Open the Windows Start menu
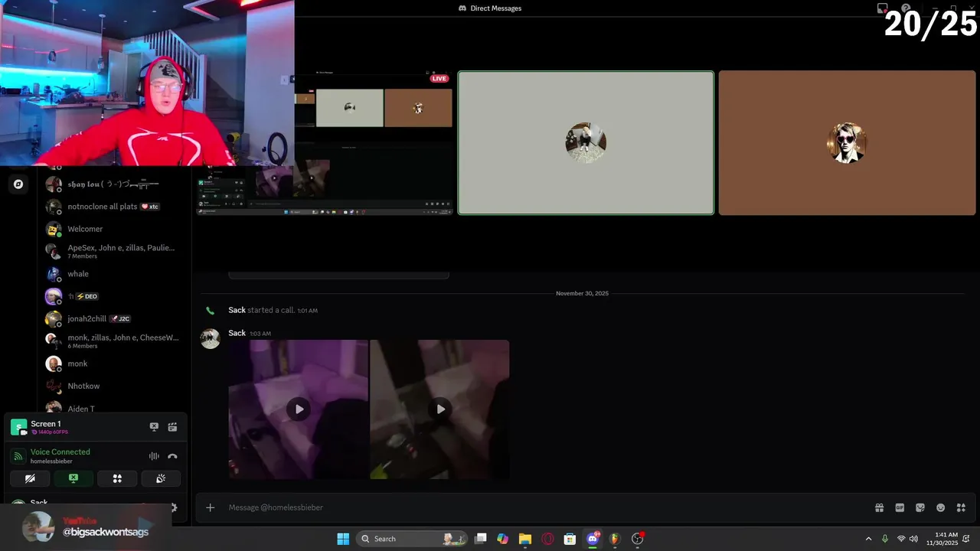980x551 pixels. pos(343,539)
